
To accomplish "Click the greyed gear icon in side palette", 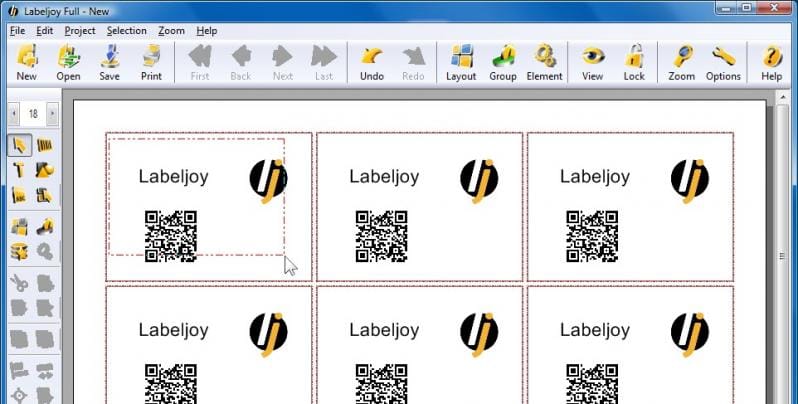I will point(45,251).
